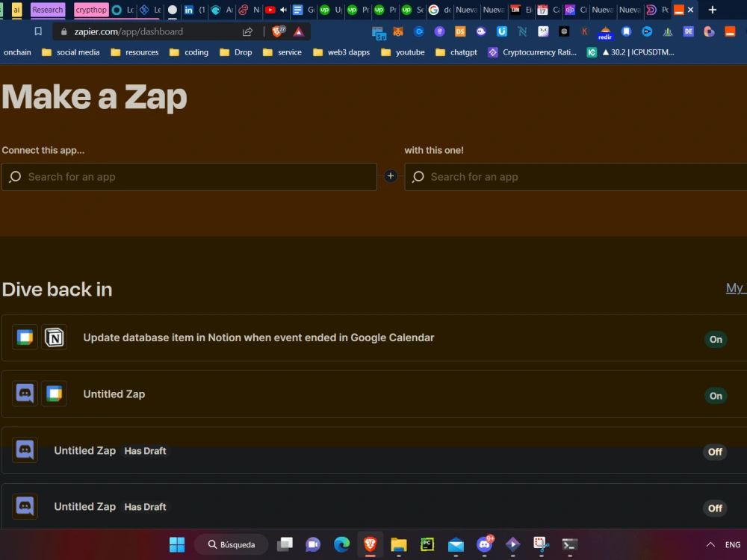747x560 pixels.
Task: Click the Brave Rewards triangle icon
Action: click(299, 32)
